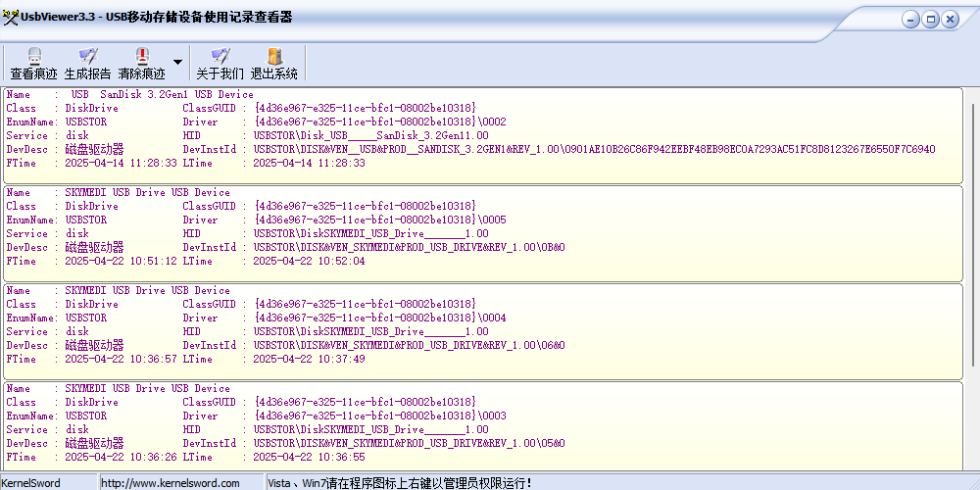Click the SanDisk DevInstId value string
Viewport: 980px width, 490px height.
pyautogui.click(x=594, y=149)
